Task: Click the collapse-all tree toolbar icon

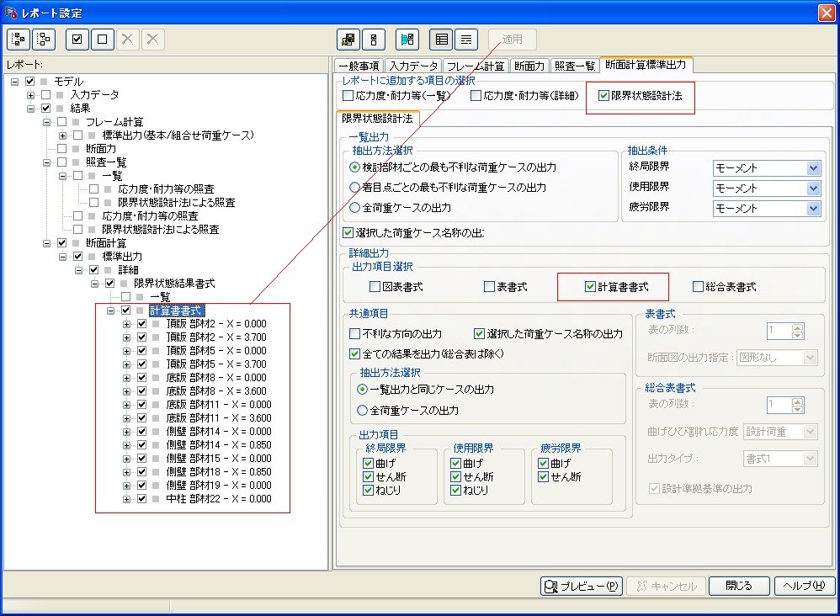Action: coord(44,39)
